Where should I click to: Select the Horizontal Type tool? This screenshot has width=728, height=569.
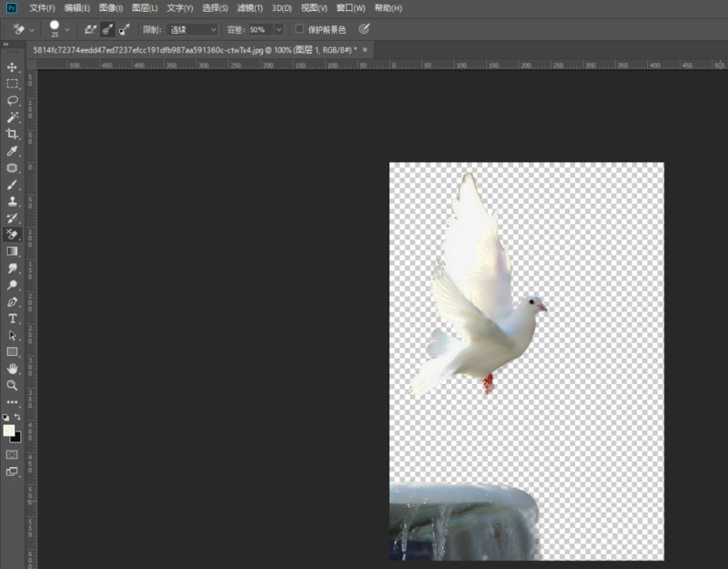coord(13,319)
